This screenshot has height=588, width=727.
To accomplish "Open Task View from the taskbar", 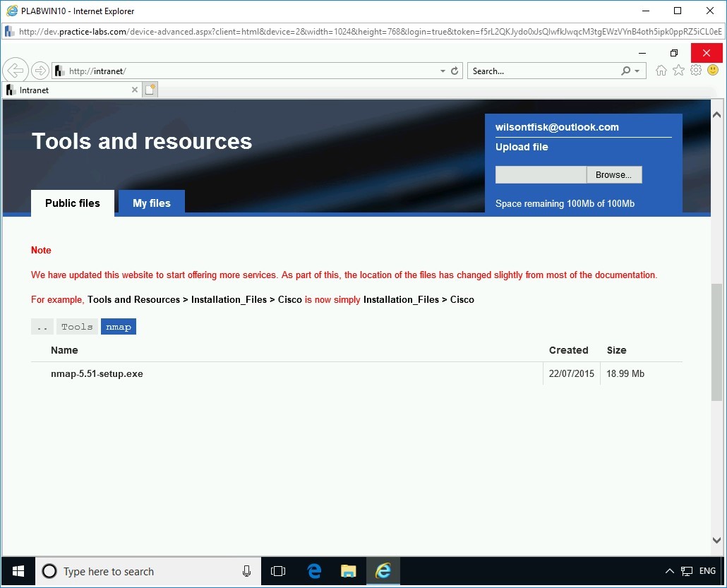I will (x=277, y=571).
